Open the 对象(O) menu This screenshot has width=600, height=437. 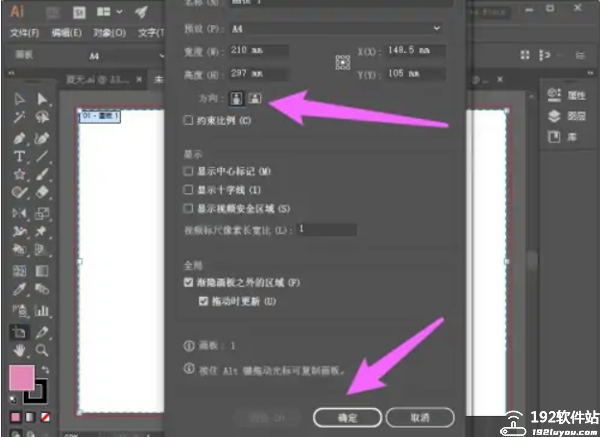tap(109, 33)
